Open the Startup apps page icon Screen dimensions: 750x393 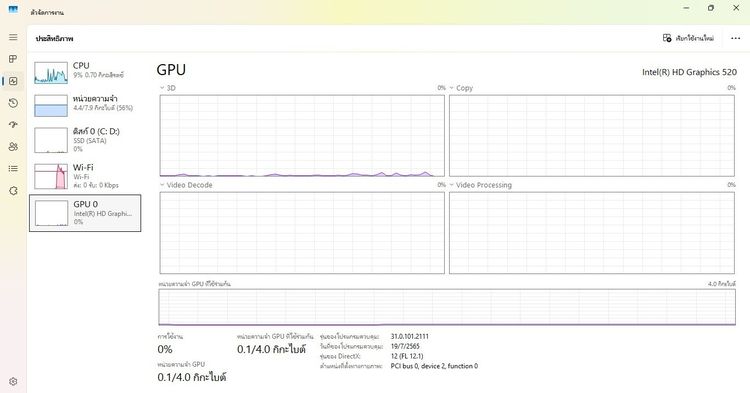(x=13, y=125)
